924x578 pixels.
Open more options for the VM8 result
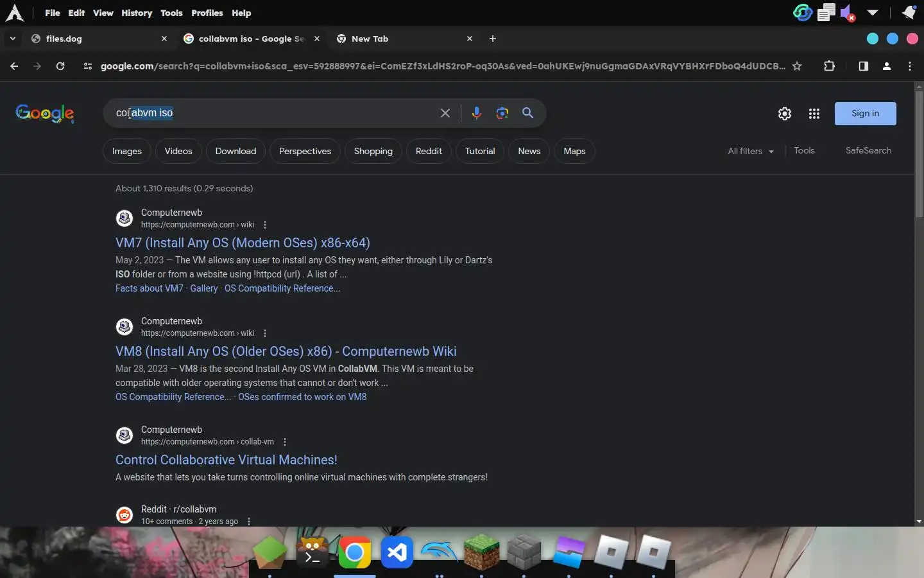(265, 333)
